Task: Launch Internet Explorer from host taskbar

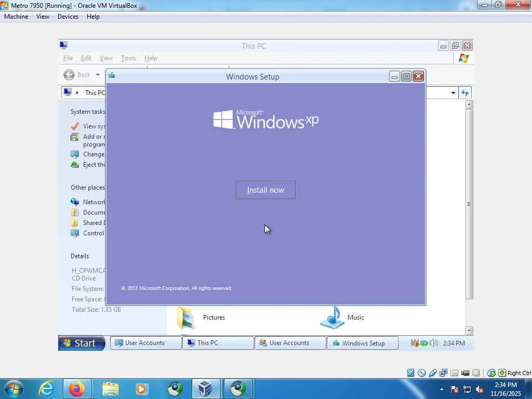Action: click(x=46, y=389)
